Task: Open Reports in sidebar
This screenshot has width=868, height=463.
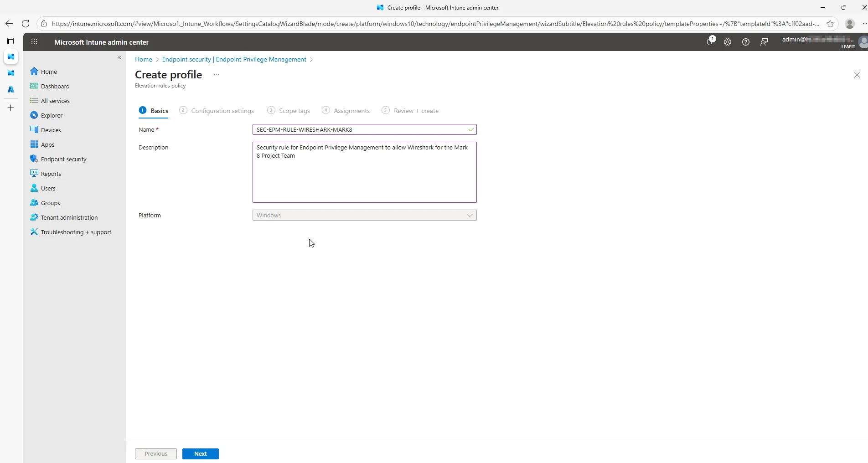Action: click(x=45, y=174)
